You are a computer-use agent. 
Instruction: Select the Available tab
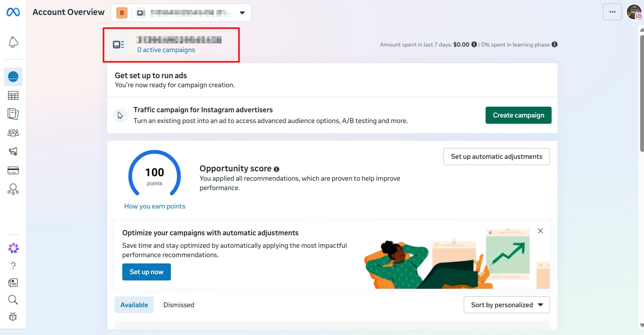click(x=134, y=305)
